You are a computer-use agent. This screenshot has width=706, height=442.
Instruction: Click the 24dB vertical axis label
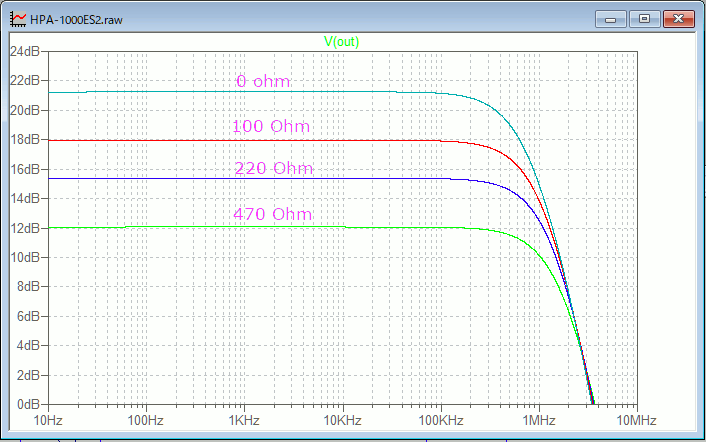tap(23, 51)
